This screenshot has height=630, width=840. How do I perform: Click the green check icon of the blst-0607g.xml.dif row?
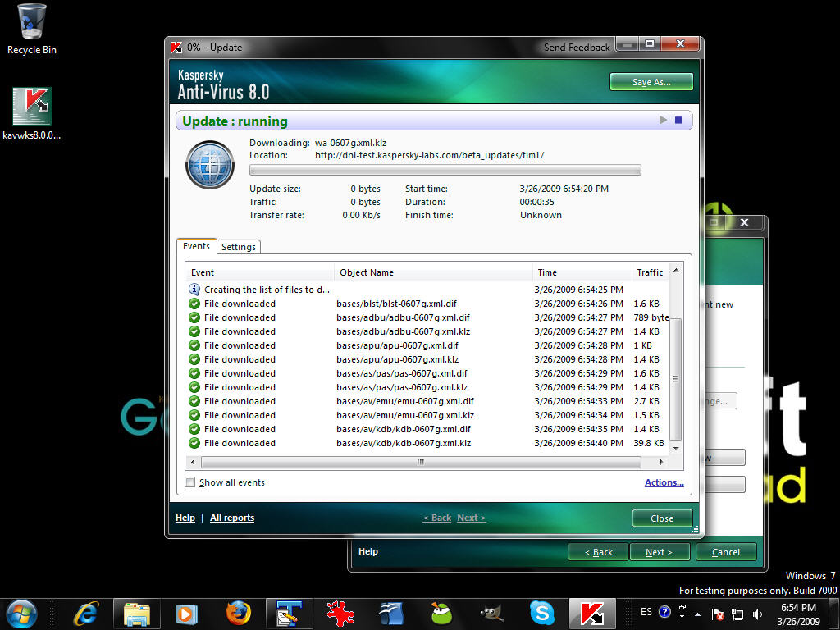coord(194,304)
